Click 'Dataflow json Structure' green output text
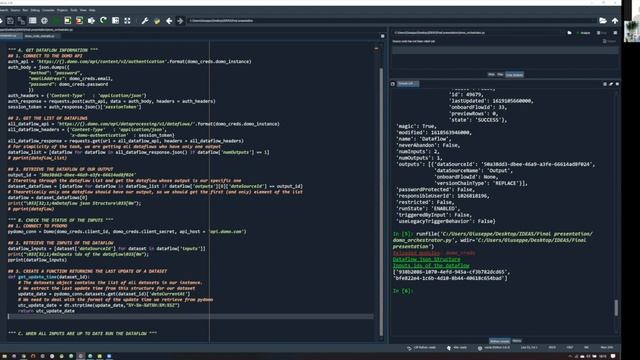The width and height of the screenshot is (640, 360). 426,259
